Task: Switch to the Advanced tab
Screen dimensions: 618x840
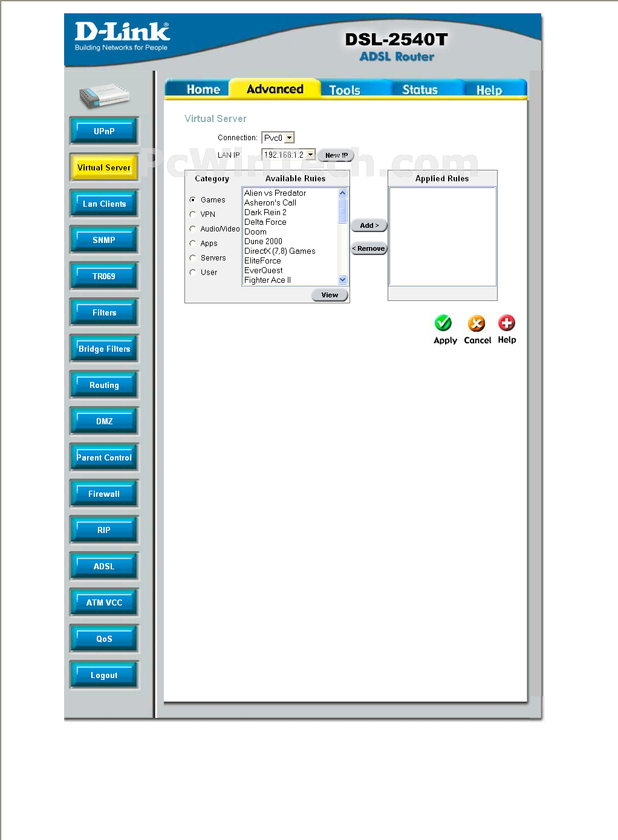Action: (275, 89)
